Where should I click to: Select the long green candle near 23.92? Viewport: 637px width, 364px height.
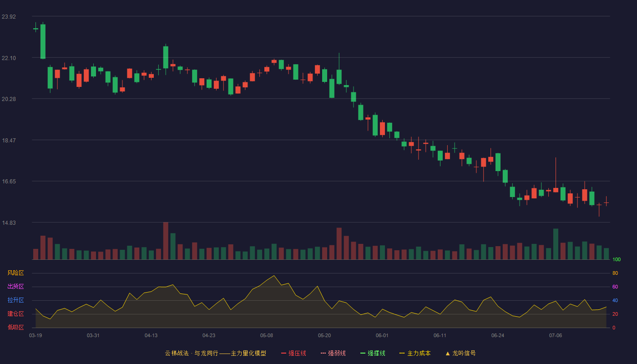click(x=43, y=41)
